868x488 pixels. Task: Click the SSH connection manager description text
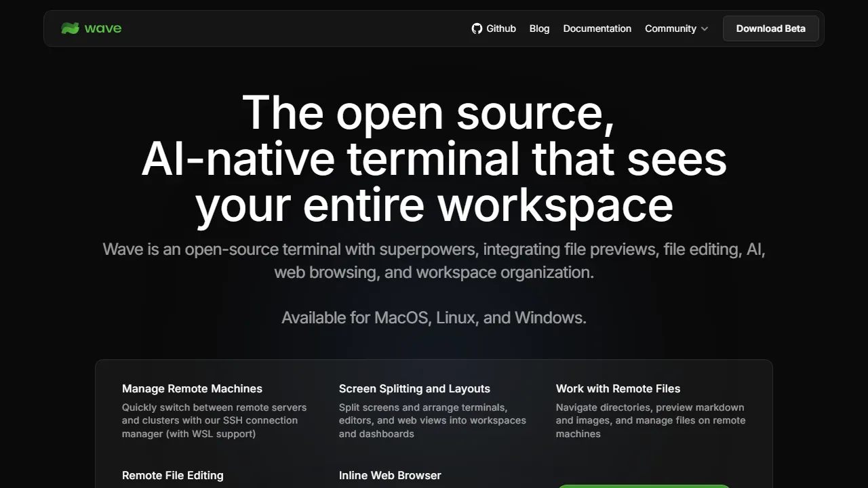click(214, 420)
